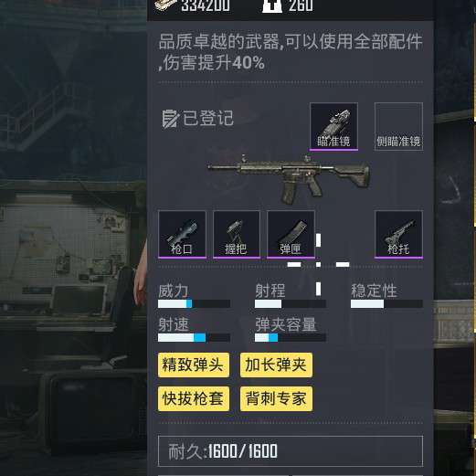
Task: Select the 加长弹夹 perk tag
Action: pos(276,365)
